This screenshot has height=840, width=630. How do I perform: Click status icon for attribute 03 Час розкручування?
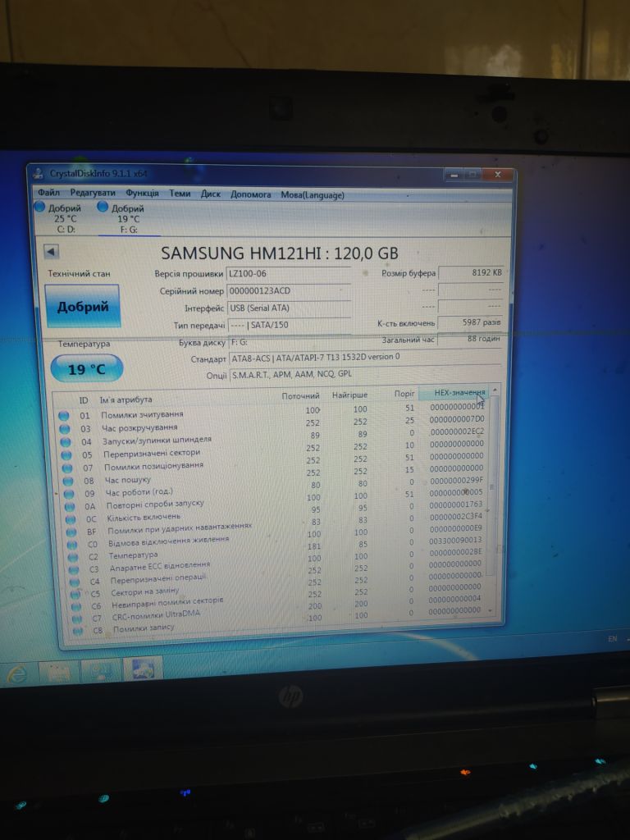(64, 429)
